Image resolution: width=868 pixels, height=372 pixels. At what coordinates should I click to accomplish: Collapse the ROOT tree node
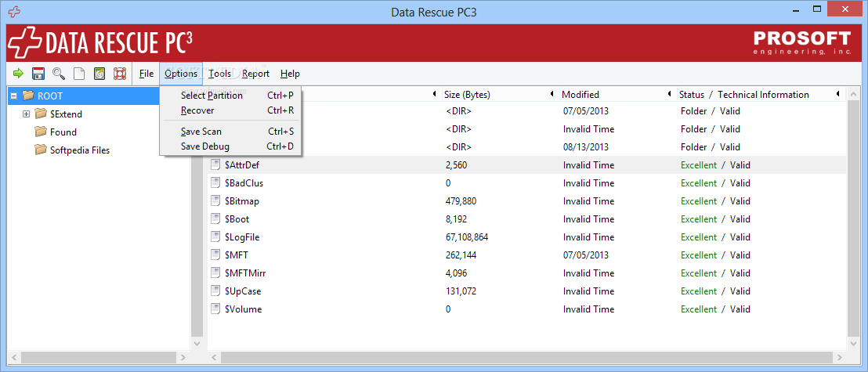pos(14,96)
